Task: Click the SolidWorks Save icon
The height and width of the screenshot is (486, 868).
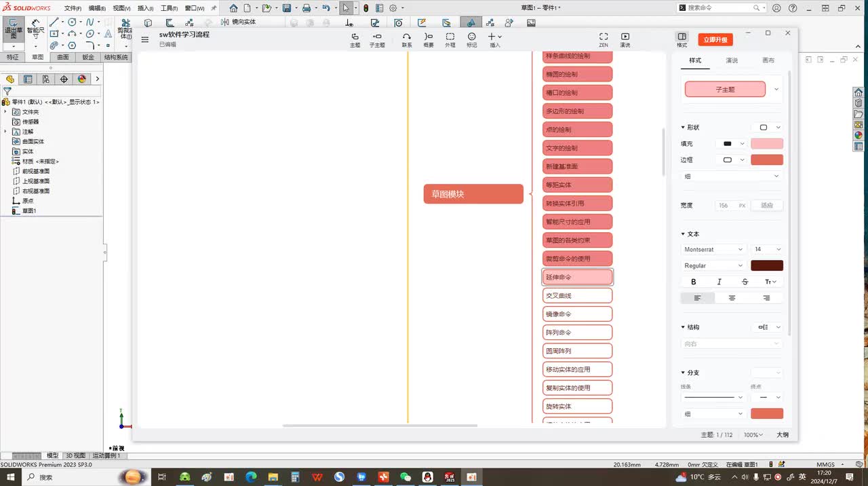Action: [x=287, y=8]
